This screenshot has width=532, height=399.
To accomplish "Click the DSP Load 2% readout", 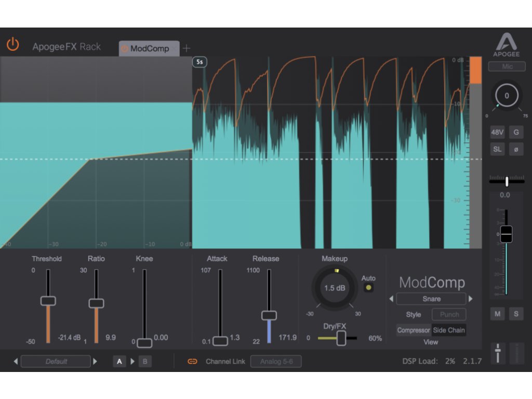I will click(429, 362).
